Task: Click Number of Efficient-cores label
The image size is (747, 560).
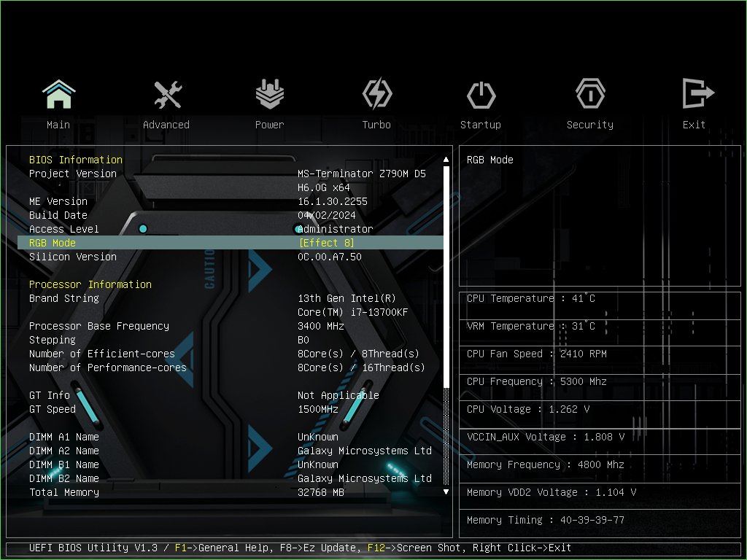Action: pyautogui.click(x=102, y=354)
